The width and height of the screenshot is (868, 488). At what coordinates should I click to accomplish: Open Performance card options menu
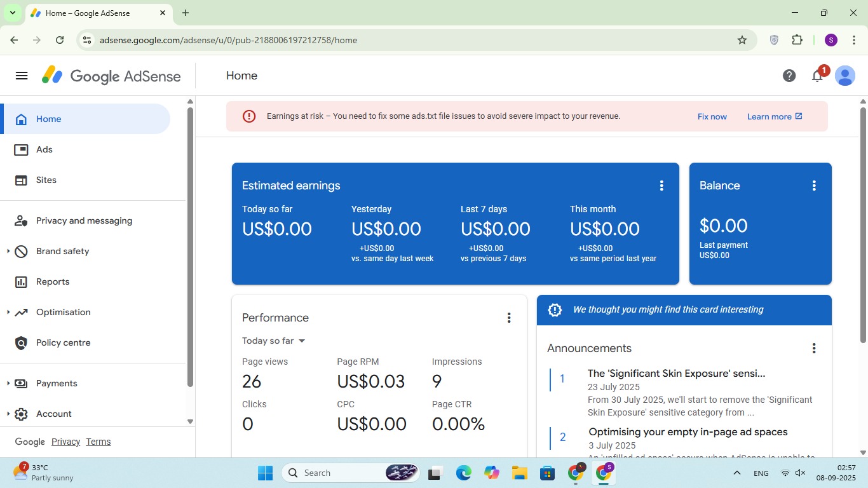click(509, 318)
